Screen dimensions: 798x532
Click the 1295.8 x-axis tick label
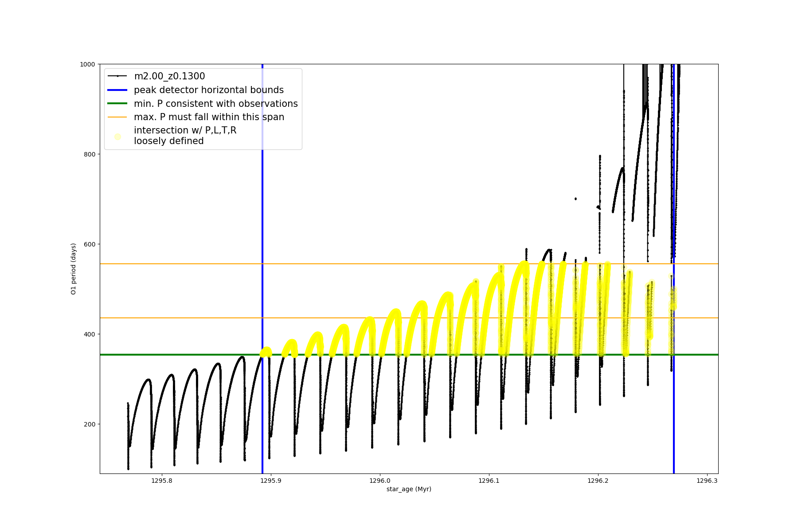click(x=161, y=481)
